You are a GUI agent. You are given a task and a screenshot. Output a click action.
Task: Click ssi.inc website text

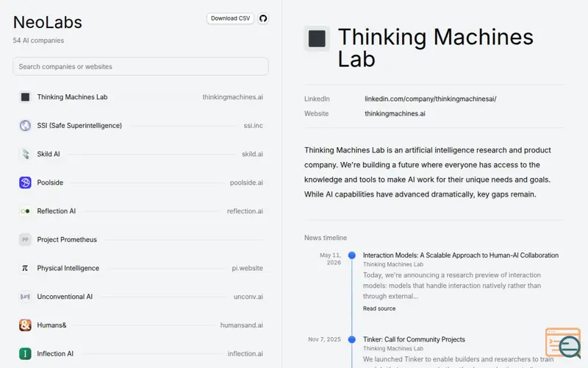point(253,125)
